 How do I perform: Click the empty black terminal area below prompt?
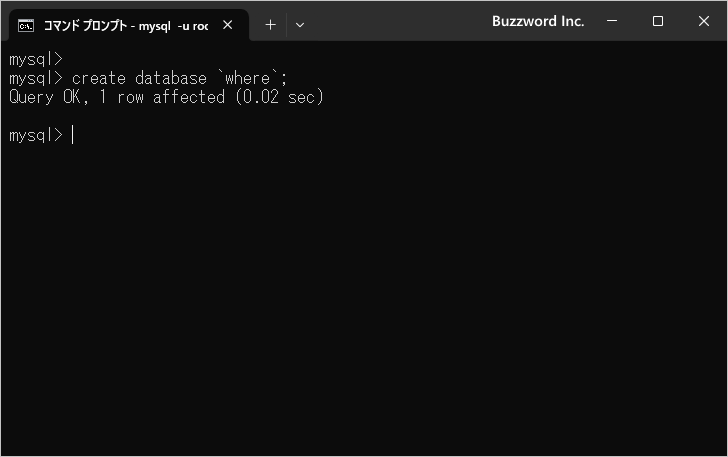pyautogui.click(x=364, y=300)
